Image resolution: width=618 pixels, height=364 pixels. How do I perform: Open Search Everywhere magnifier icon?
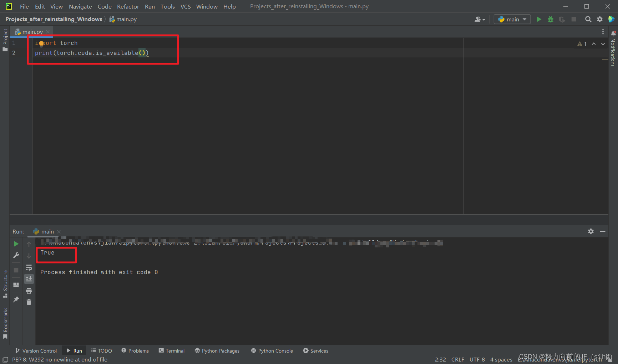(588, 19)
